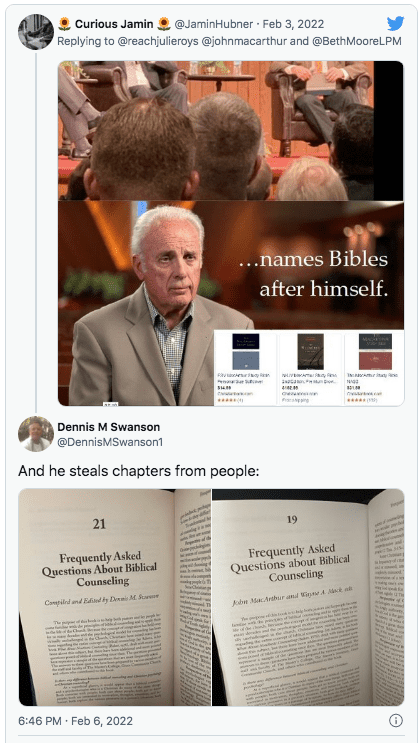The width and height of the screenshot is (419, 743).
Task: View the chapter 19 book page photo
Action: pos(309,598)
